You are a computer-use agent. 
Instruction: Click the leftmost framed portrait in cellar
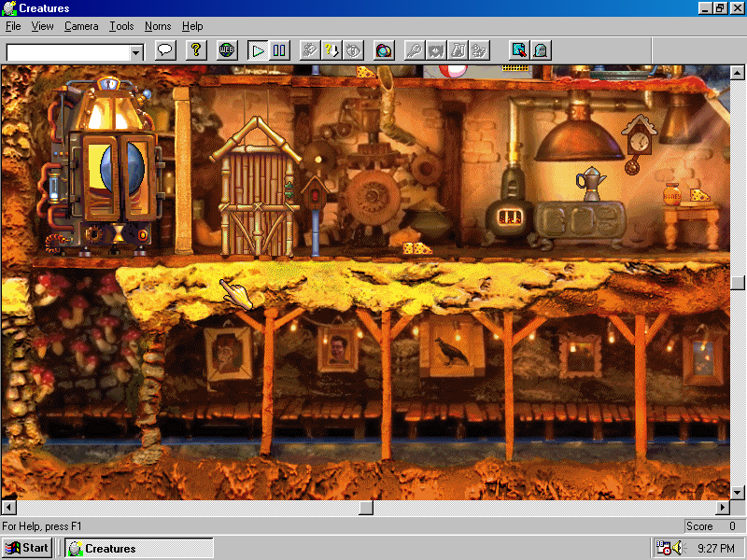228,354
